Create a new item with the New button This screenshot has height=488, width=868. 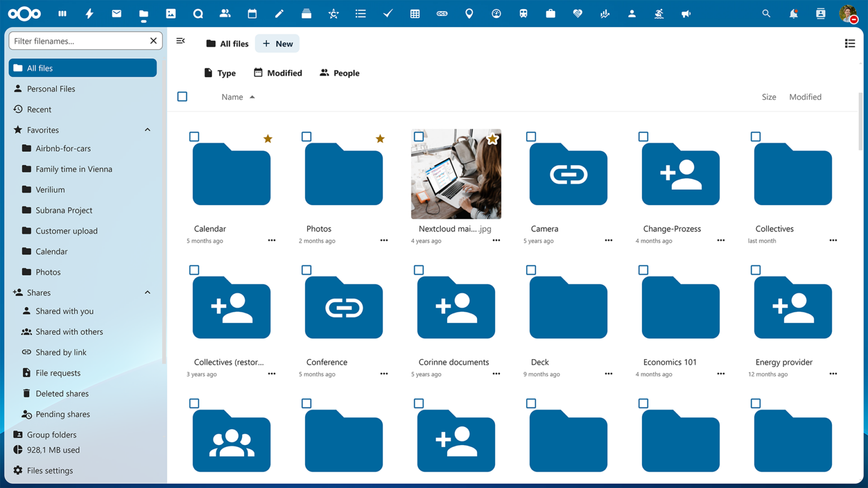click(x=277, y=43)
